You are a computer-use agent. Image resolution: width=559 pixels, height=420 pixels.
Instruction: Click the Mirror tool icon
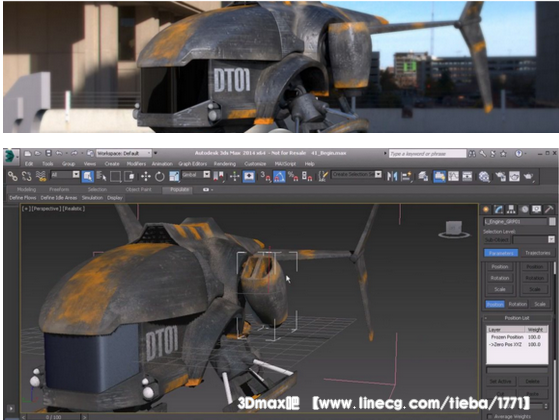tap(392, 176)
